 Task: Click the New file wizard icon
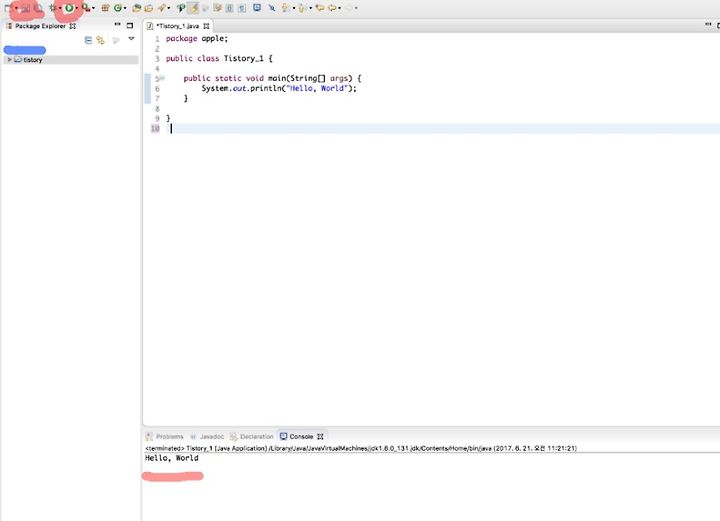point(8,8)
